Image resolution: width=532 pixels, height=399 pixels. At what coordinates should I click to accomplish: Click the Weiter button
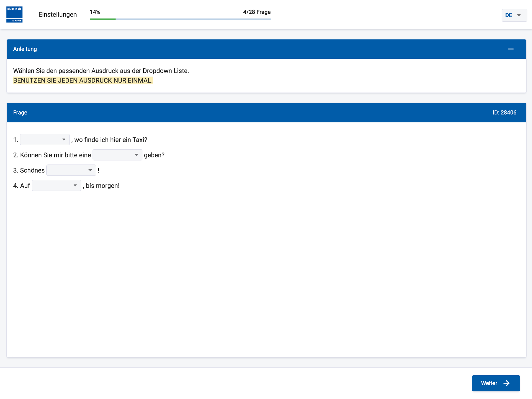495,383
